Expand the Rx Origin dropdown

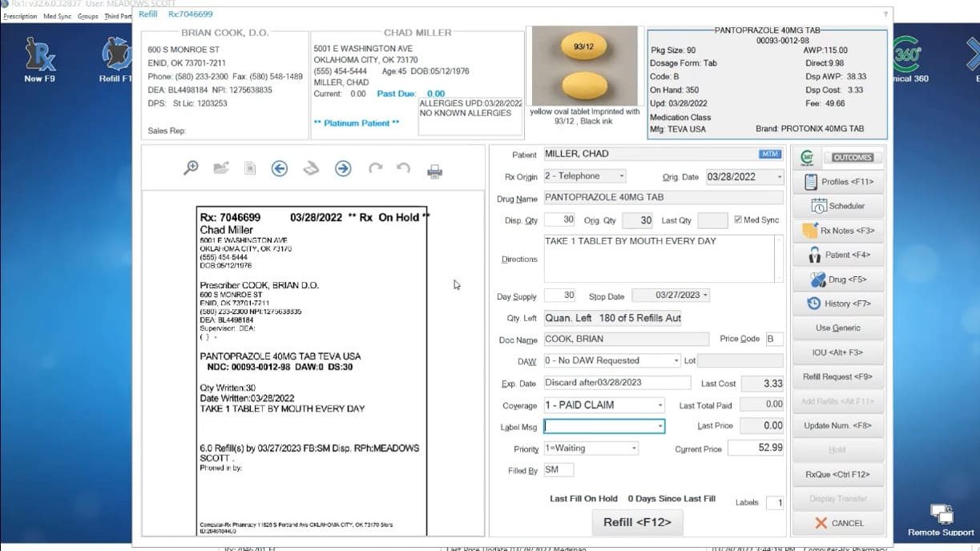click(x=621, y=176)
